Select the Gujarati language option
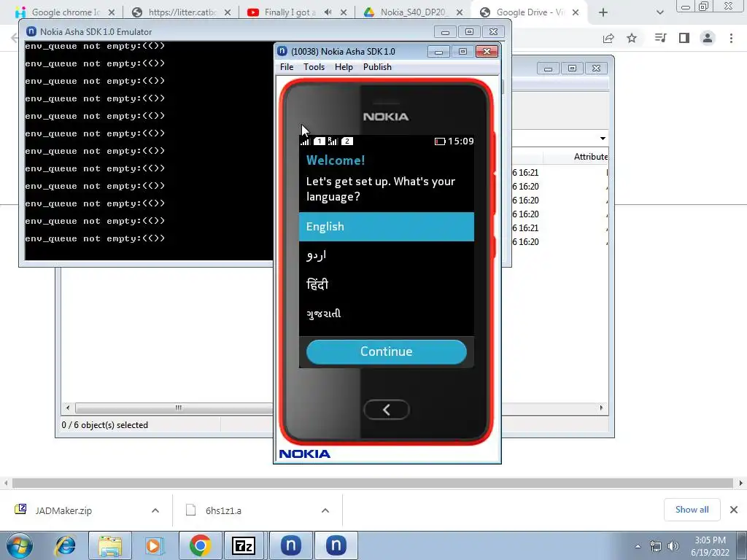The width and height of the screenshot is (747, 560). click(387, 314)
